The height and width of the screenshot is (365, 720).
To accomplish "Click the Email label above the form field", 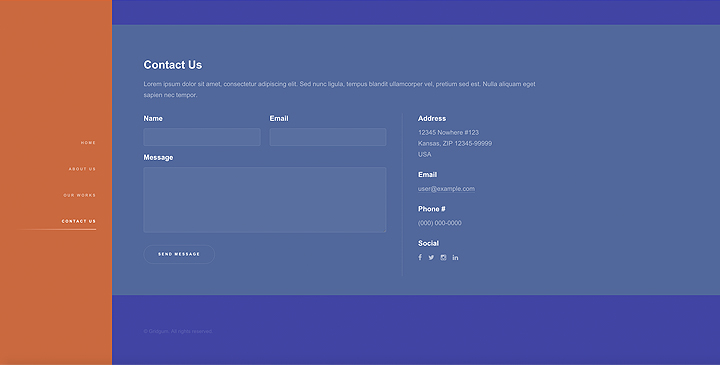I will [279, 118].
